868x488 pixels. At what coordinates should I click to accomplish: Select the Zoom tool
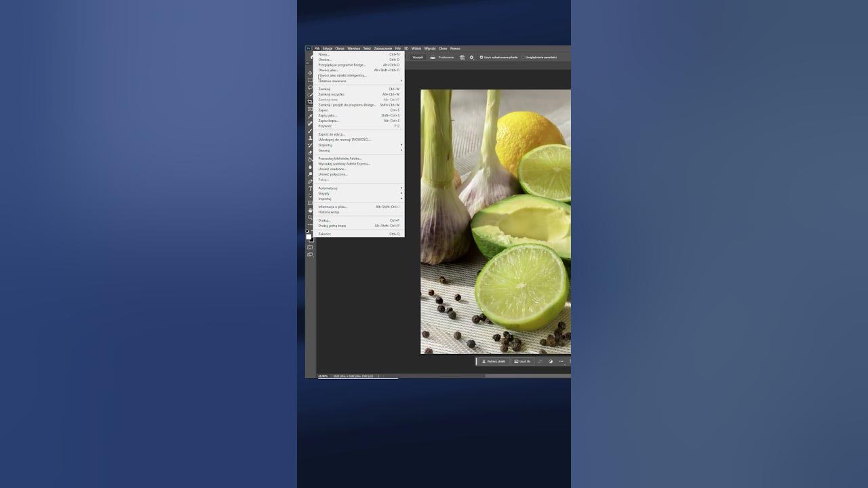click(310, 218)
